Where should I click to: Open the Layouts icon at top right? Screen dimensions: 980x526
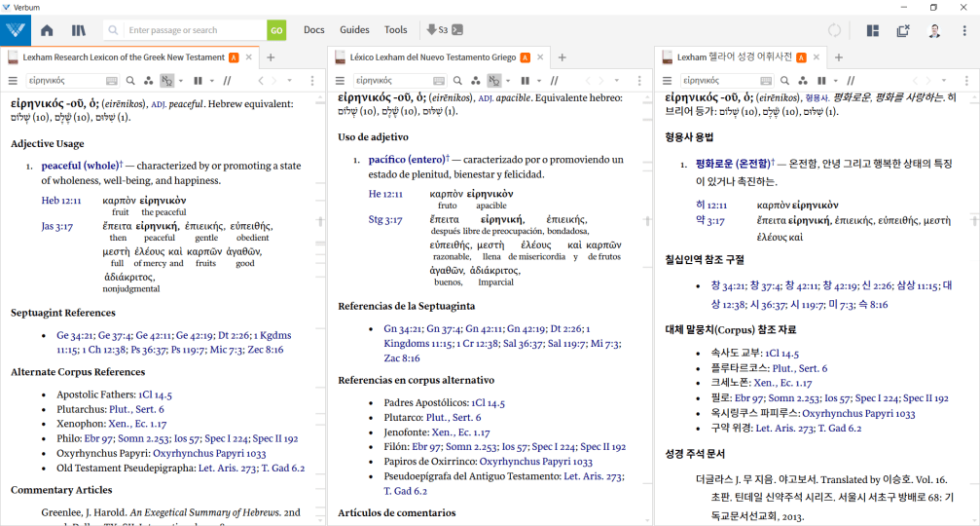tap(872, 30)
